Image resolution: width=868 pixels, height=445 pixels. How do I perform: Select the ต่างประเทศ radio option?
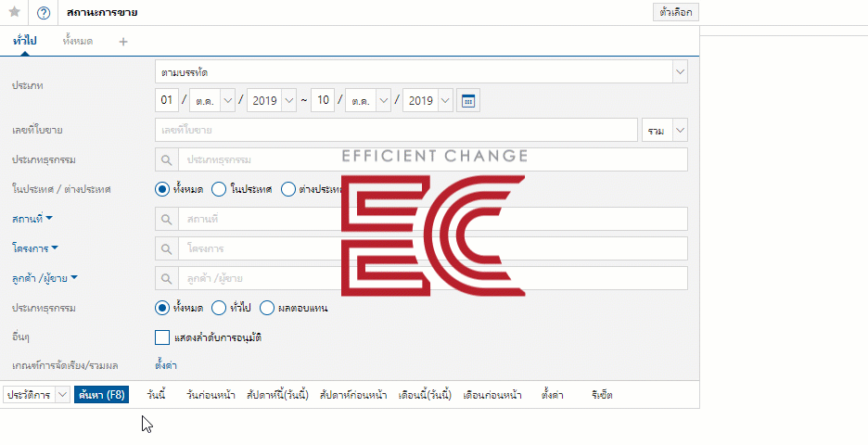[x=287, y=189]
